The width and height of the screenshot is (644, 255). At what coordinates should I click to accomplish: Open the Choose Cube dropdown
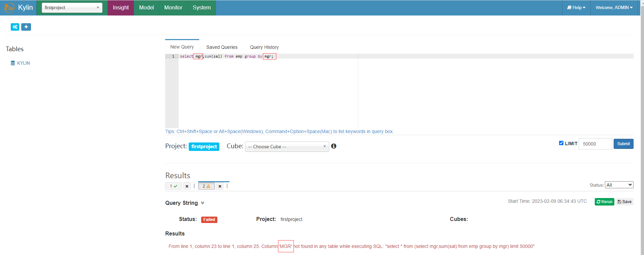[287, 147]
